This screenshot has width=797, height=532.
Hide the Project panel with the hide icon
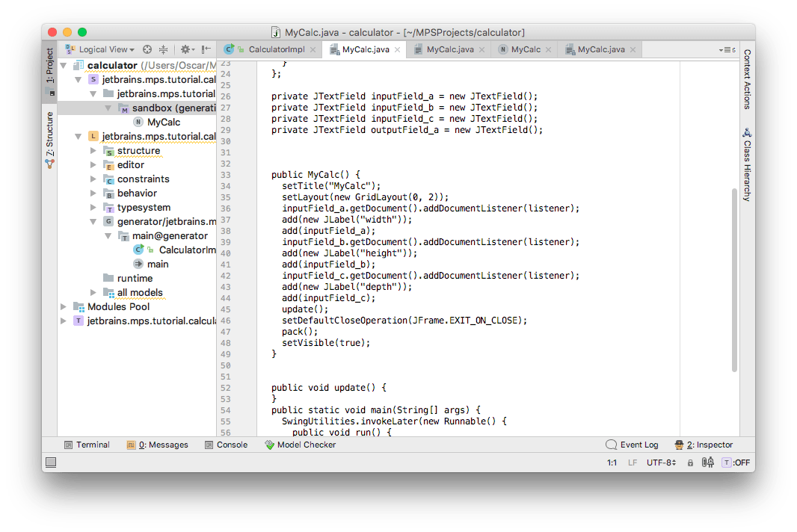[207, 49]
